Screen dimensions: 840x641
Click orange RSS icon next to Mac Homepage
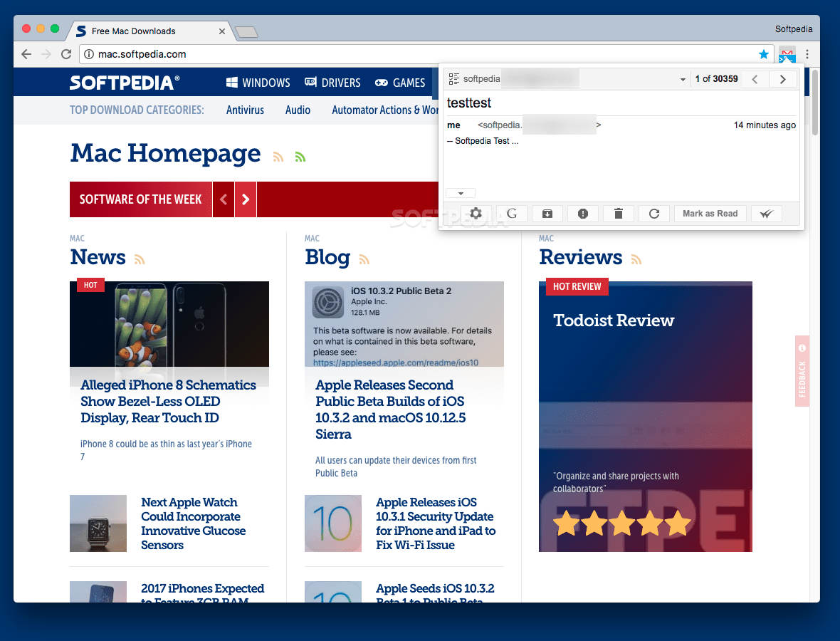[x=278, y=157]
